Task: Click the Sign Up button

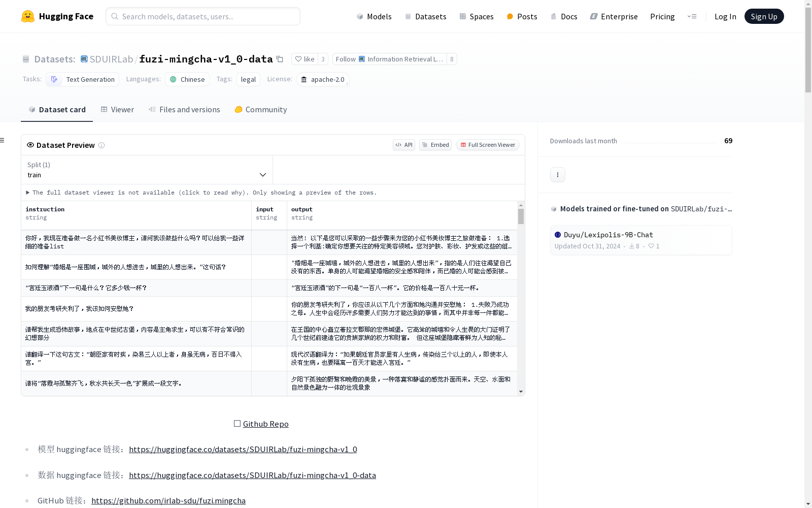Action: click(x=764, y=16)
